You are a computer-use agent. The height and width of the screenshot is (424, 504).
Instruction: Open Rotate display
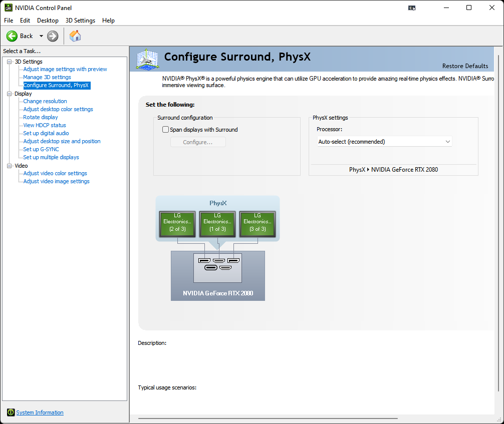coord(41,117)
